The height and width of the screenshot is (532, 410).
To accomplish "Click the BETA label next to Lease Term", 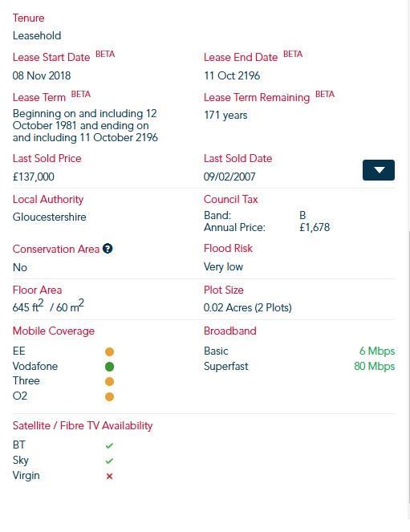I will coord(81,95).
